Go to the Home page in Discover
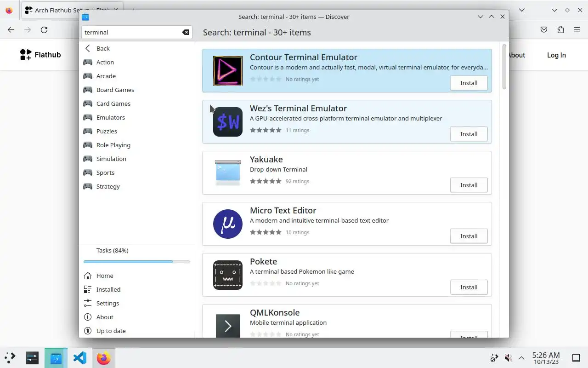This screenshot has height=368, width=588. click(137, 276)
